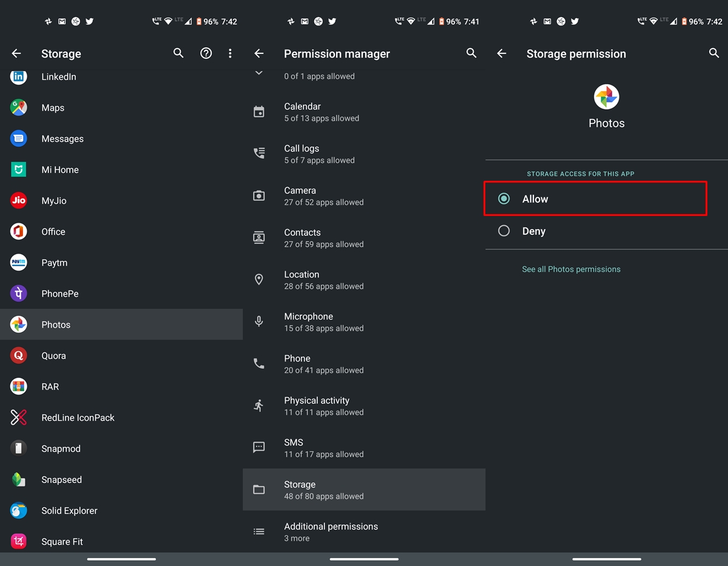The height and width of the screenshot is (566, 728).
Task: Tap the Snapmod app icon
Action: [x=19, y=448]
